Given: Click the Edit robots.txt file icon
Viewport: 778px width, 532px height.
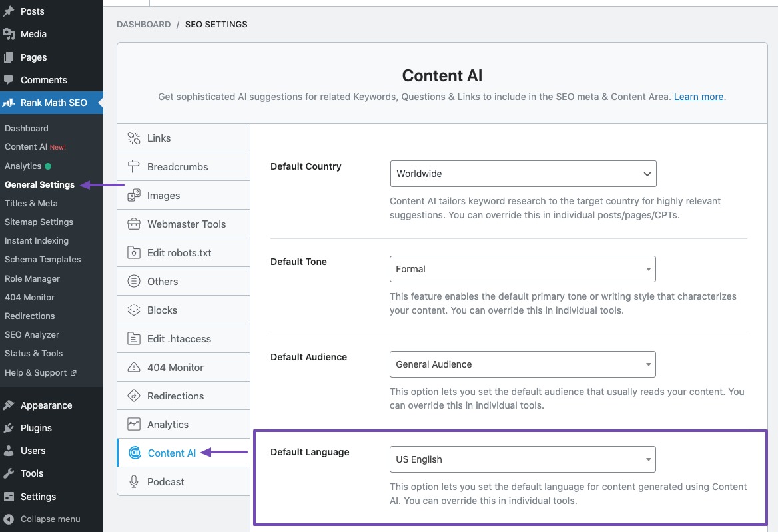Looking at the screenshot, I should pyautogui.click(x=134, y=253).
